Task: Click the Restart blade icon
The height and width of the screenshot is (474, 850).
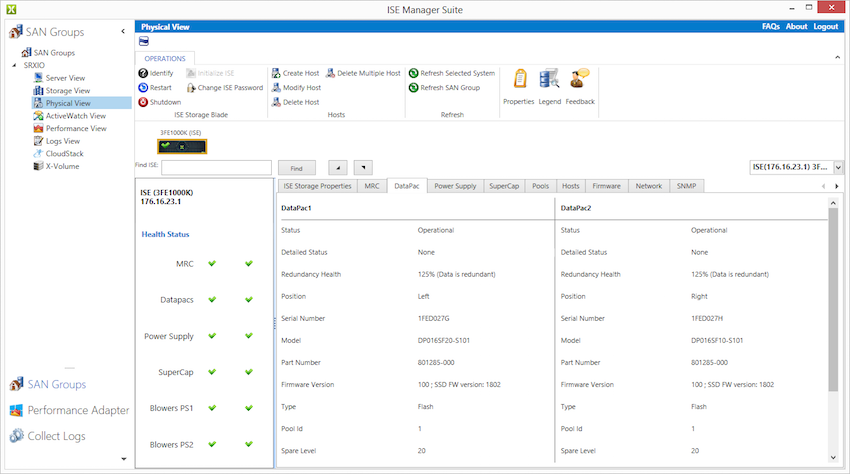Action: [x=143, y=87]
